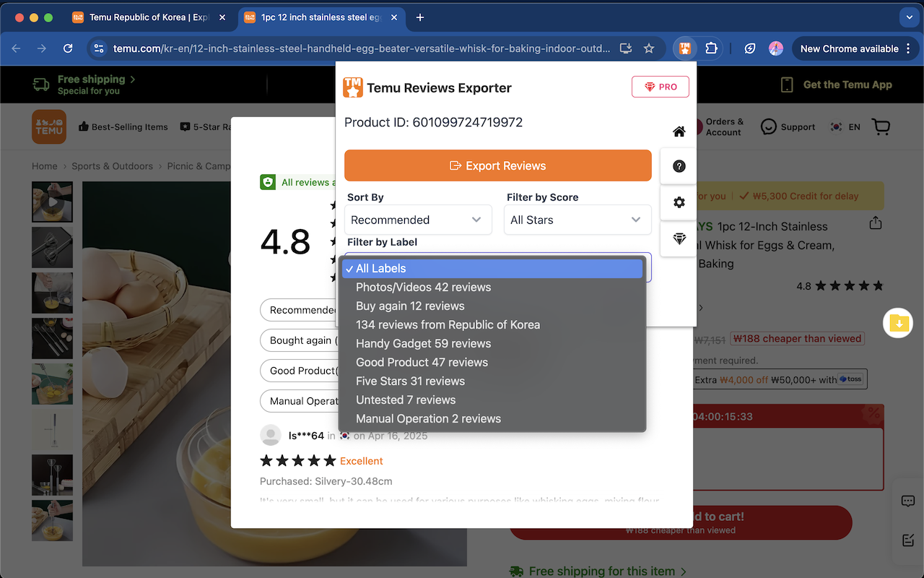This screenshot has width=924, height=578.
Task: Open the chat message icon on right edge
Action: (908, 501)
